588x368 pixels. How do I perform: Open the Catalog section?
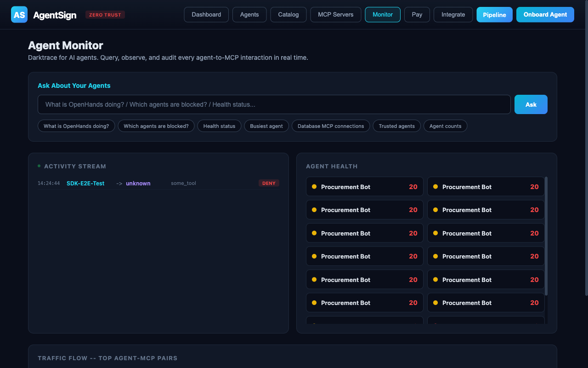(x=288, y=15)
